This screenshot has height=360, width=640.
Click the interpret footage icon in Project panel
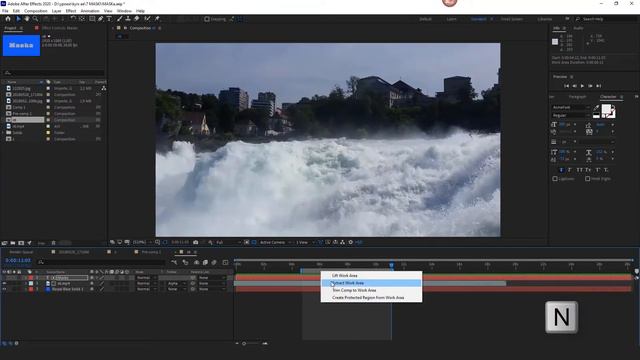coord(4,243)
